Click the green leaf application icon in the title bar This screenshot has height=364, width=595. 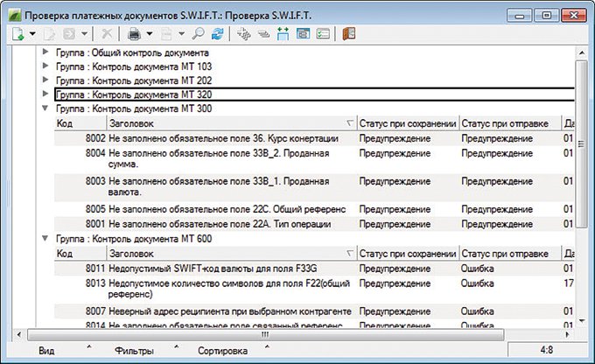(x=15, y=16)
